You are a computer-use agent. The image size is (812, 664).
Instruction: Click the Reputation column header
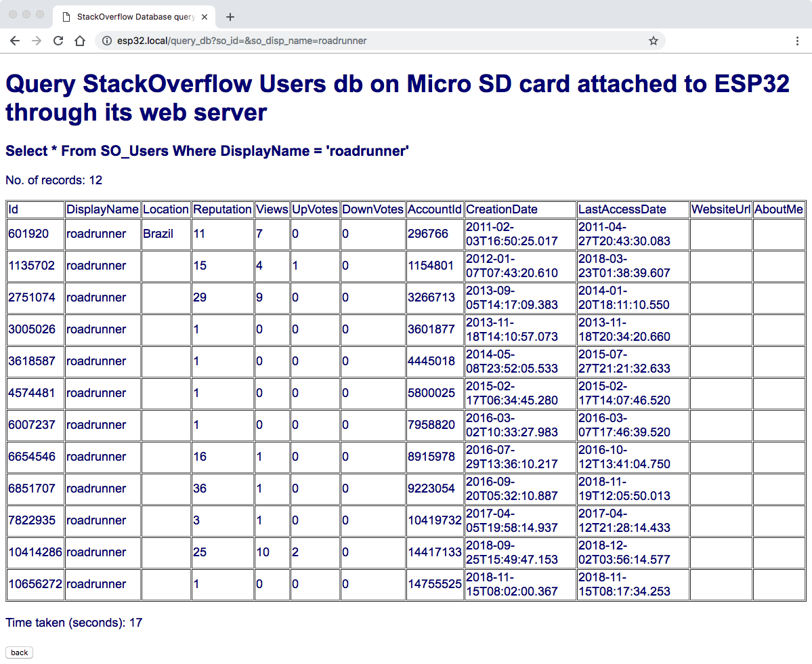(222, 209)
